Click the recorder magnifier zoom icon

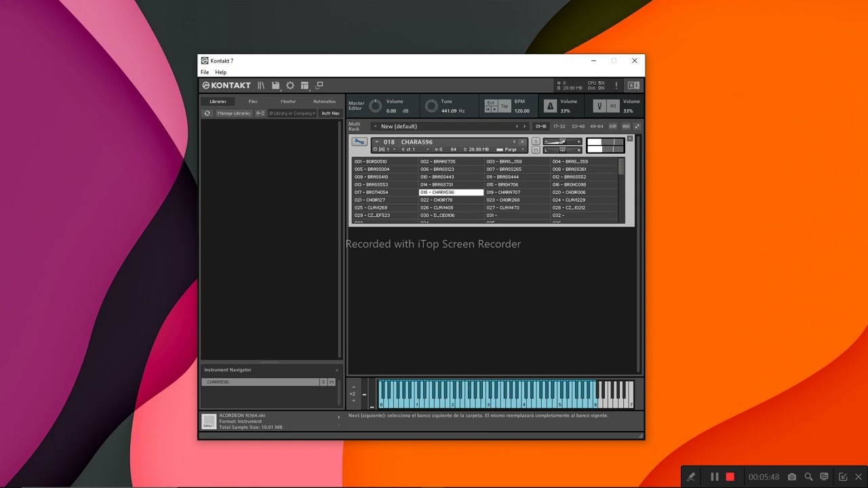[x=808, y=477]
